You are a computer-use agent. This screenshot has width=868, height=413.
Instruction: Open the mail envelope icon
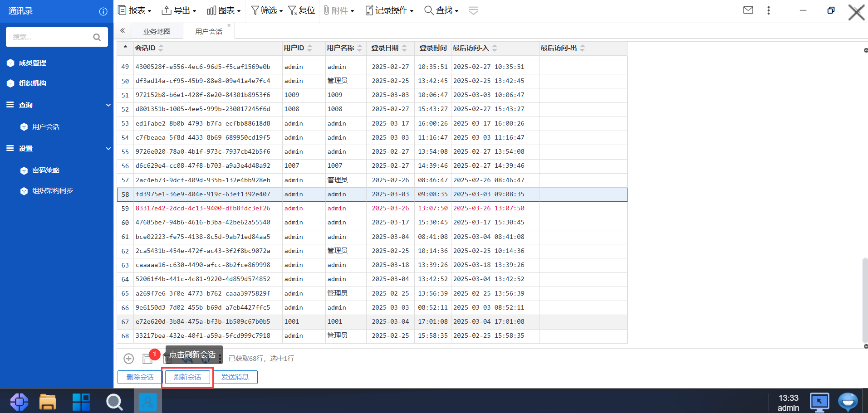pyautogui.click(x=748, y=10)
